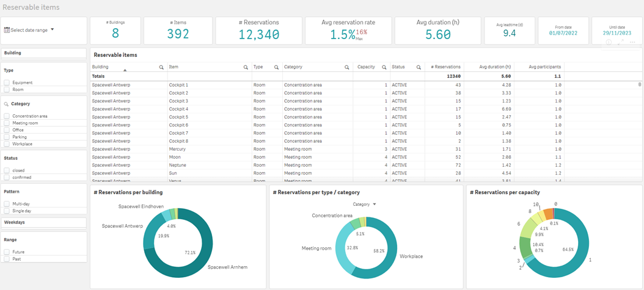
Task: Select the Multi-day pattern checkbox
Action: (x=7, y=204)
